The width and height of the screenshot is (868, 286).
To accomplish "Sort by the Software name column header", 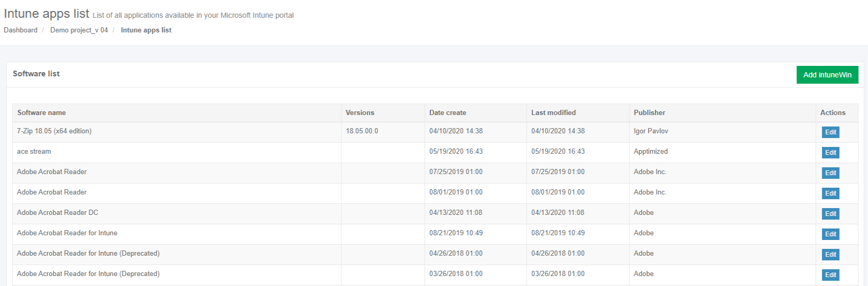I will pyautogui.click(x=41, y=113).
